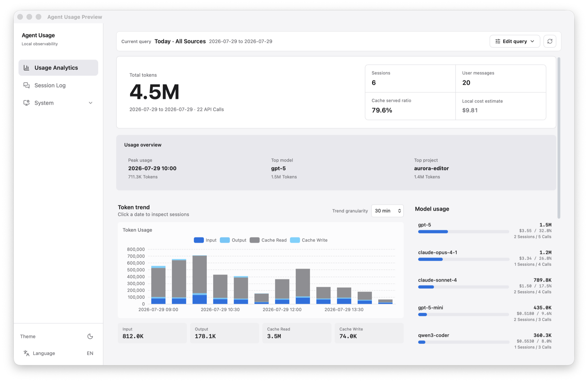Expand the System section chevron

pos(90,103)
